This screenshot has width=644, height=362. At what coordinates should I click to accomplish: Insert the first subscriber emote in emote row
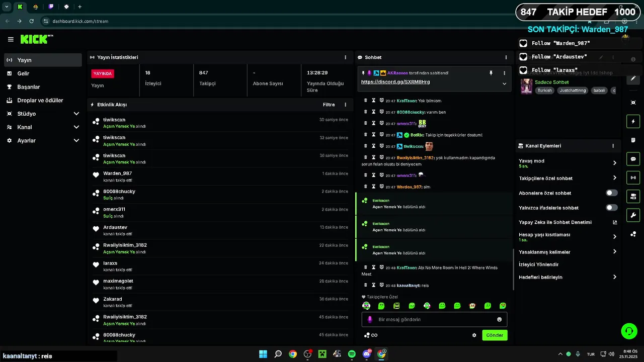[x=366, y=306]
